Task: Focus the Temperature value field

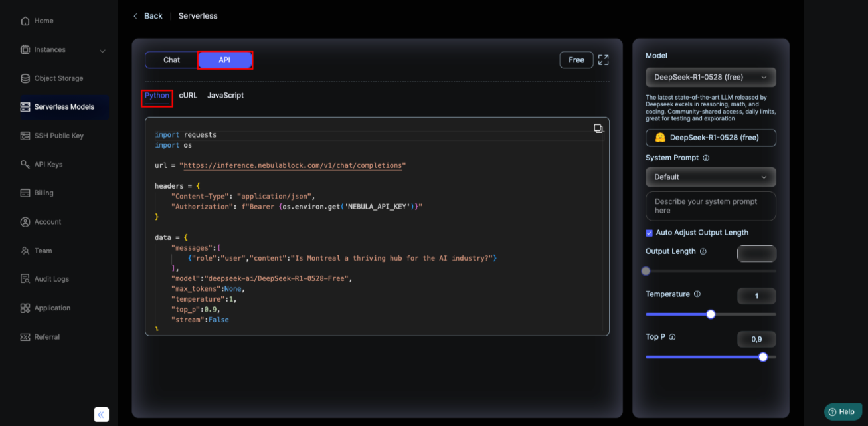Action: point(756,296)
